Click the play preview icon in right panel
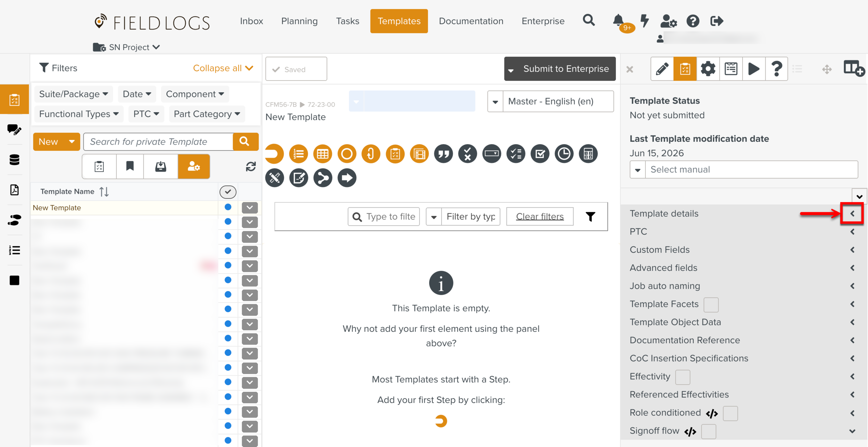 pyautogui.click(x=754, y=69)
